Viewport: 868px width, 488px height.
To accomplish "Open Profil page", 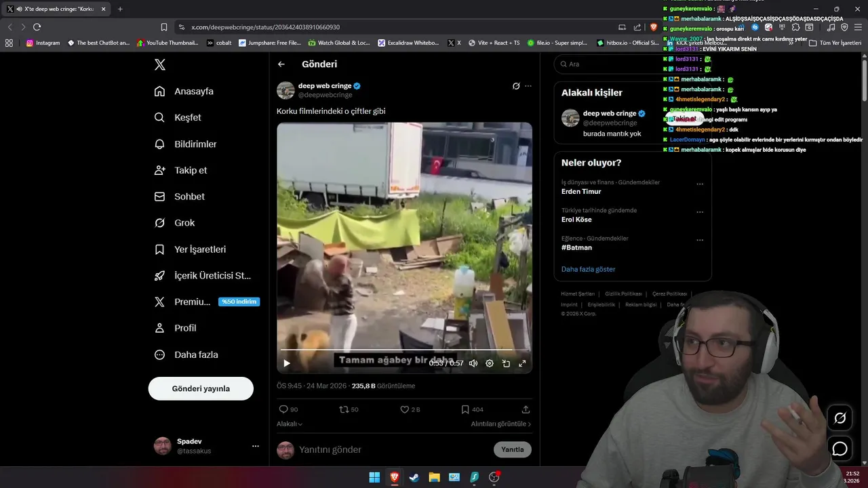I will point(175,328).
